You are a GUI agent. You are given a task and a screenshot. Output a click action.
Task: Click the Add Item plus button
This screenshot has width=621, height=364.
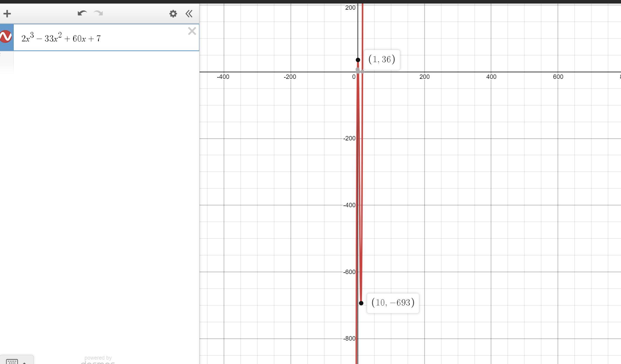pos(7,13)
